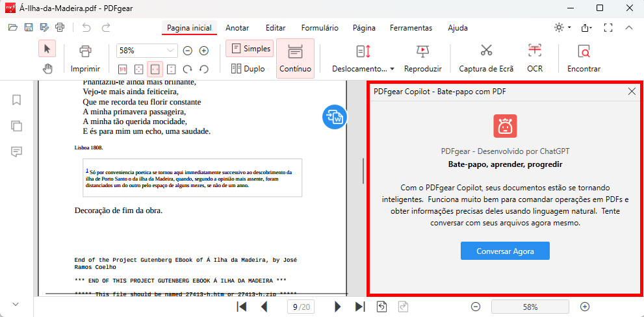Switch to the Editar tab
Screen dimensions: 644x317
tap(276, 28)
